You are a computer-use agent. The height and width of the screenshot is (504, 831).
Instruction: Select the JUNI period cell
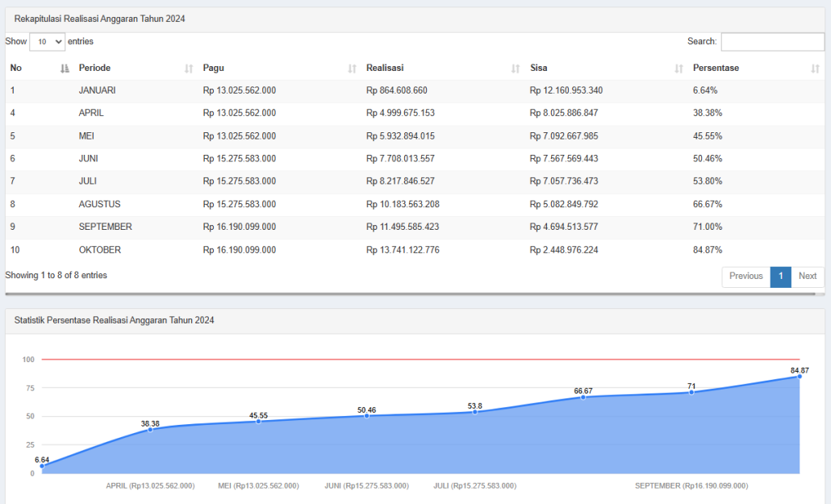click(x=89, y=159)
